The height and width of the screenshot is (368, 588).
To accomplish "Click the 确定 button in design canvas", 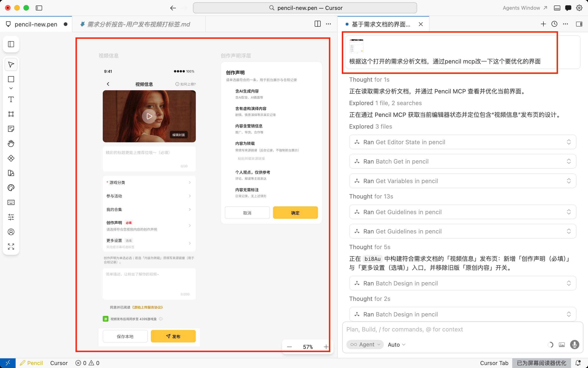I will pos(295,213).
